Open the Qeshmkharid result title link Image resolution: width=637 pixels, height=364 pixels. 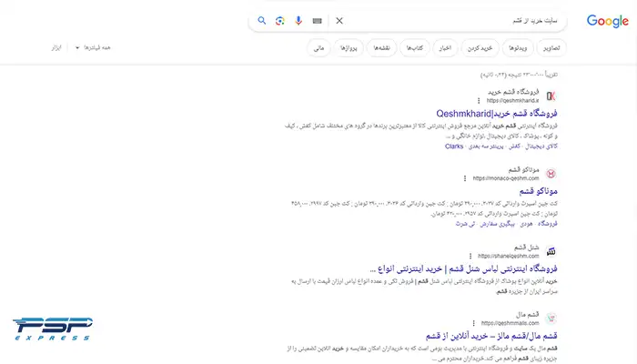click(497, 114)
